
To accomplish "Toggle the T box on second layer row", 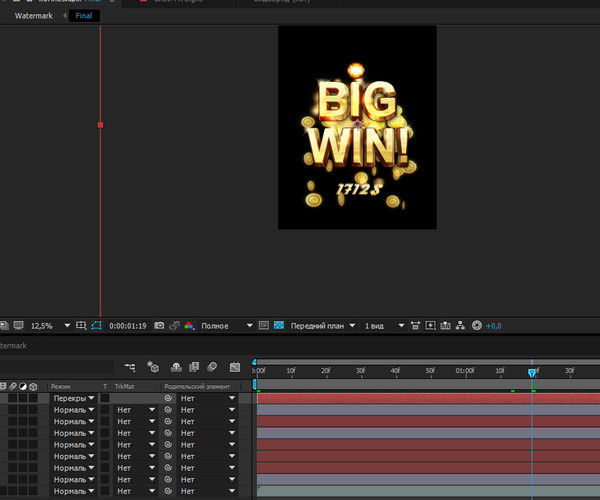I will pyautogui.click(x=105, y=410).
